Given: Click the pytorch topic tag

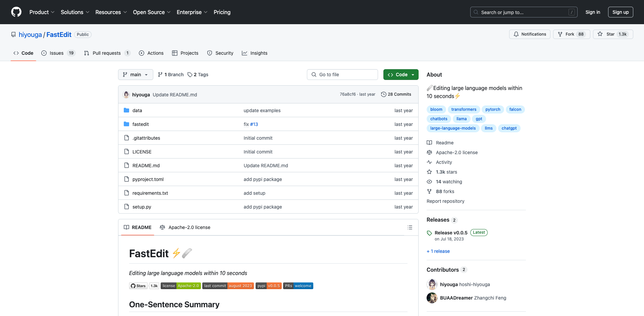Looking at the screenshot, I should pos(493,109).
